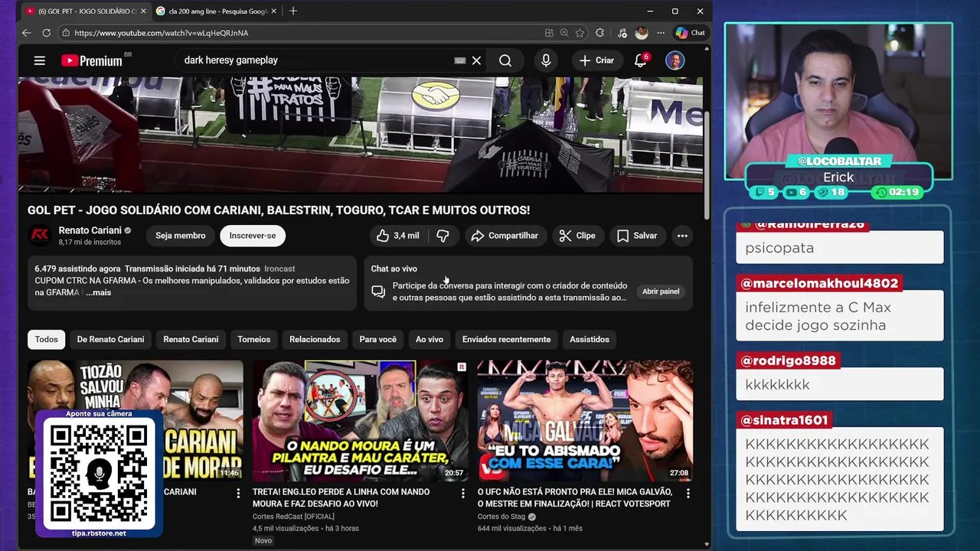Like the video with thumbs up
This screenshot has height=551, width=980.
[397, 236]
